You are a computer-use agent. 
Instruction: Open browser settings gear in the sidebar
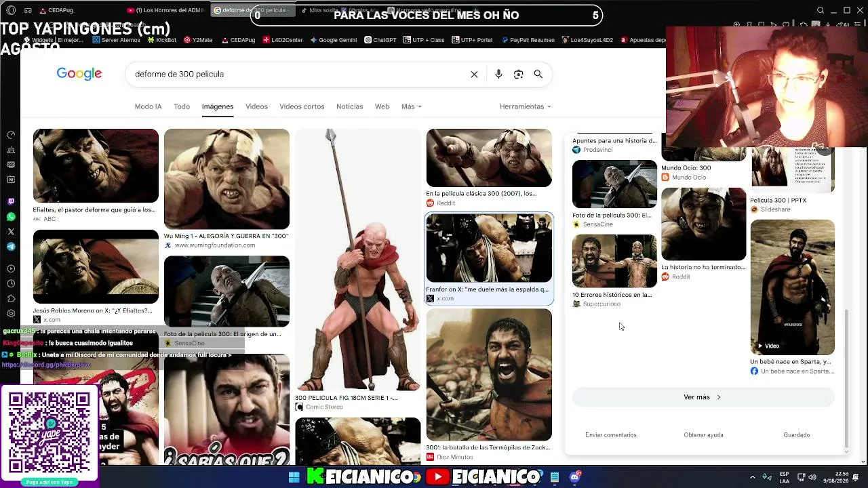(11, 313)
